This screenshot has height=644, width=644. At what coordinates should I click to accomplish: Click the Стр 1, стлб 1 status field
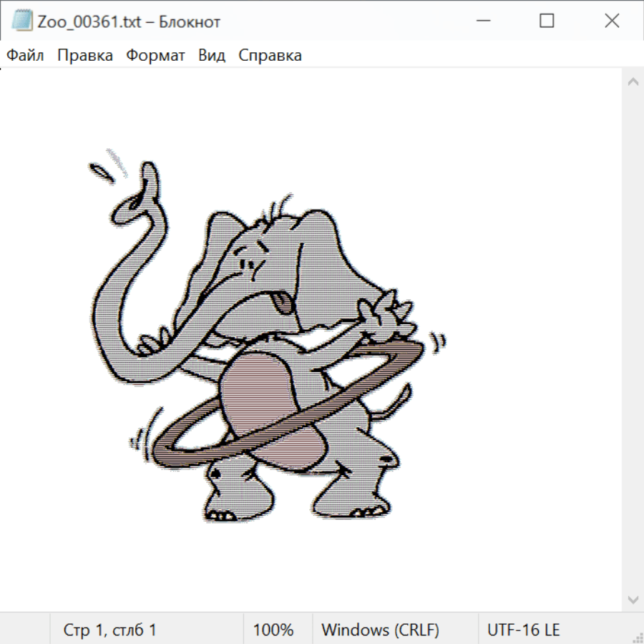110,630
